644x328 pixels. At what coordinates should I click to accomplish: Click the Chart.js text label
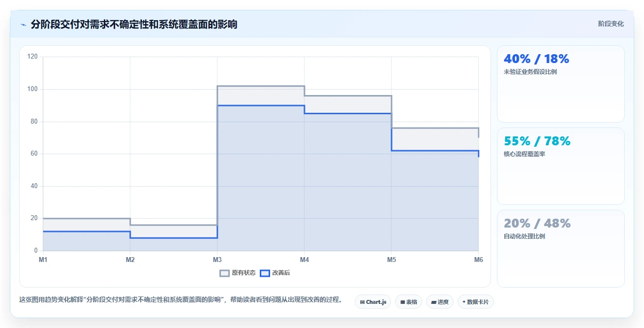(376, 302)
